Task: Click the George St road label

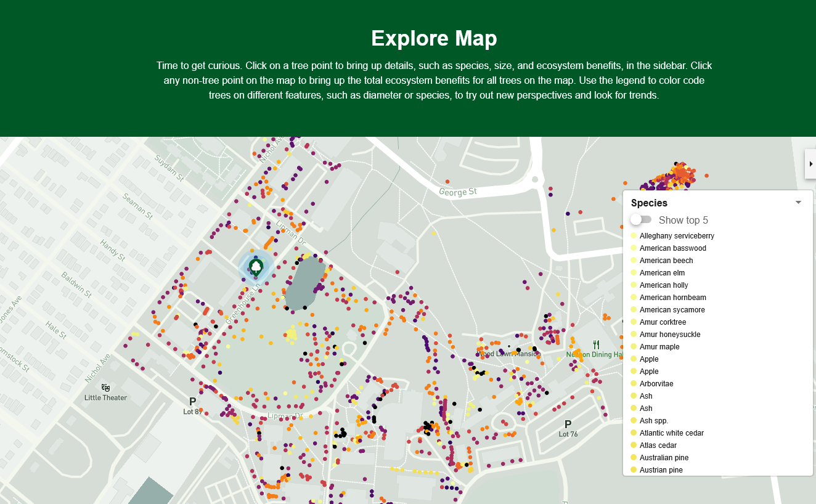Action: (458, 192)
